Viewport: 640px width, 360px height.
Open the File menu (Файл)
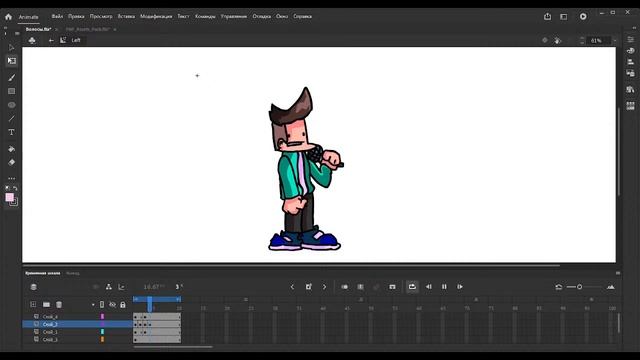click(57, 16)
